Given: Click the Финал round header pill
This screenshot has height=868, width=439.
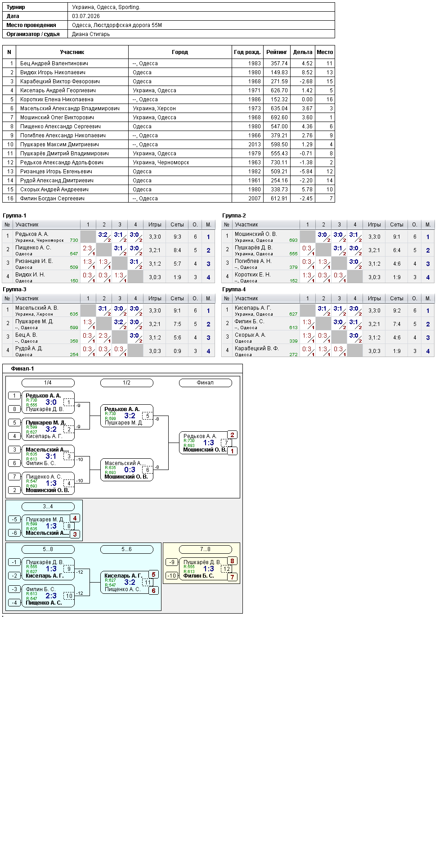Looking at the screenshot, I should tap(206, 383).
